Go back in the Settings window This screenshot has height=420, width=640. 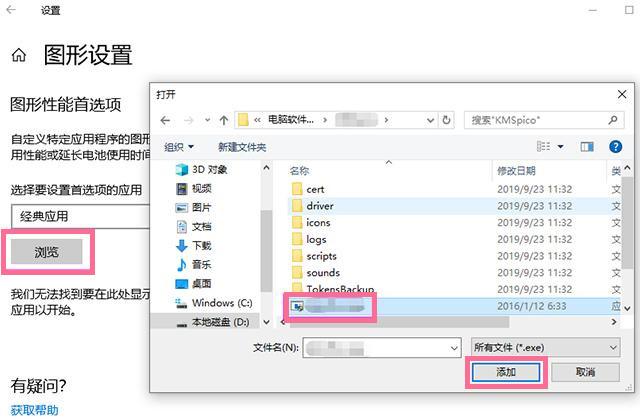tap(11, 9)
